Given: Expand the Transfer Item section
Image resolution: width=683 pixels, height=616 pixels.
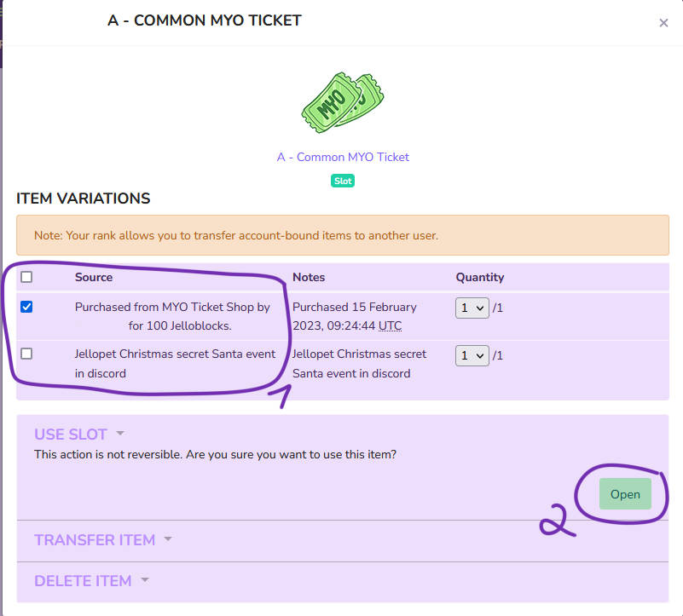Looking at the screenshot, I should click(x=95, y=540).
